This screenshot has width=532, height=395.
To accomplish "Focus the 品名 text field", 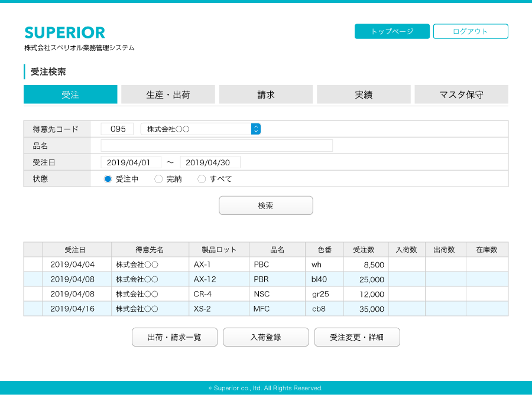I will tap(216, 146).
